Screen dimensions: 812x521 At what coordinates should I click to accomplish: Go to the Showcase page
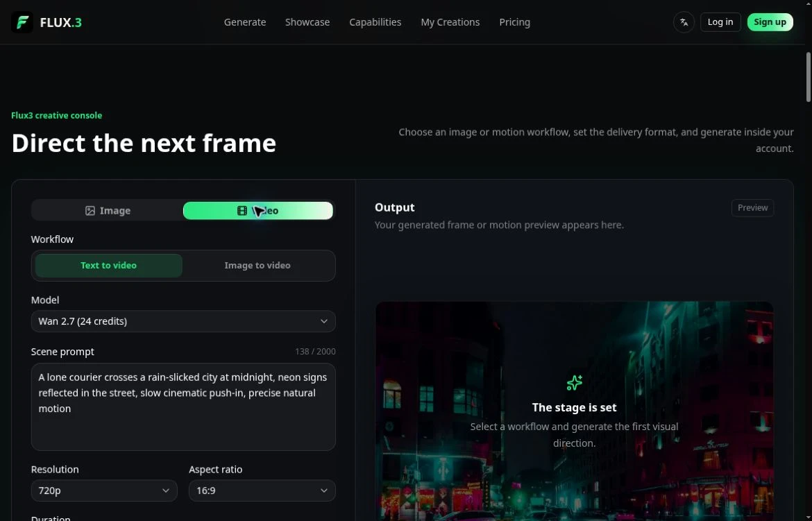point(307,22)
